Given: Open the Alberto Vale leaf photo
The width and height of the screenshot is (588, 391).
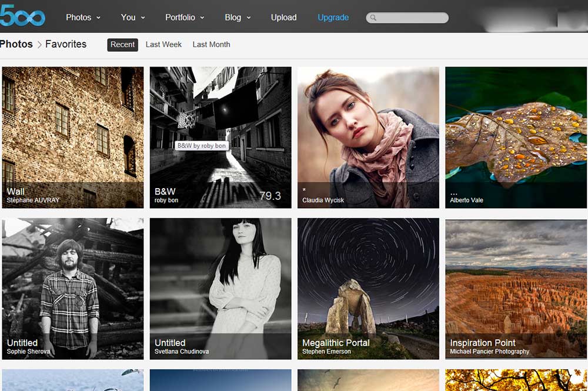Looking at the screenshot, I should click(x=516, y=138).
